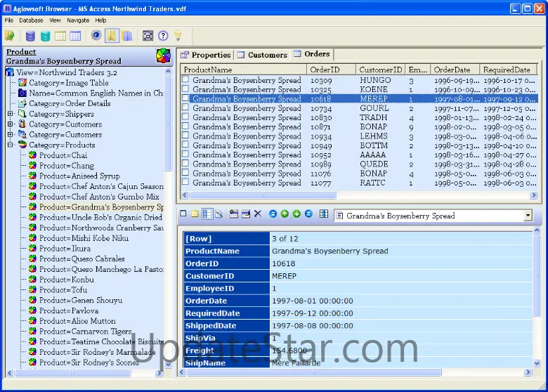The image size is (548, 392).
Task: Select Product=Aniseed Syrup in the tree
Action: [79, 176]
